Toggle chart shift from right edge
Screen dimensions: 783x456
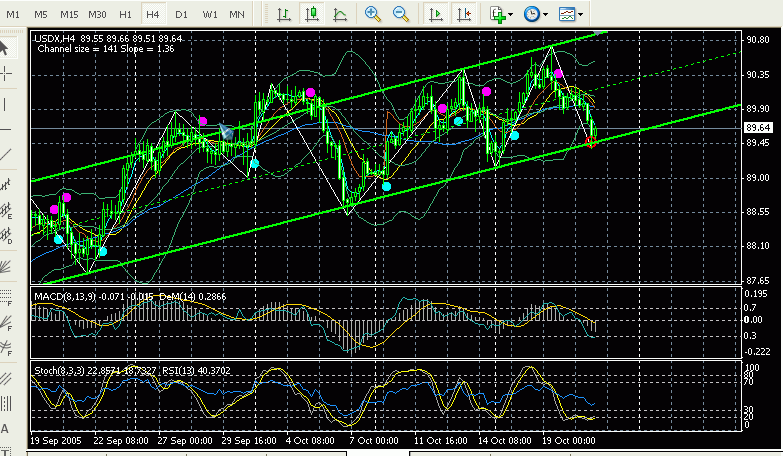click(463, 14)
